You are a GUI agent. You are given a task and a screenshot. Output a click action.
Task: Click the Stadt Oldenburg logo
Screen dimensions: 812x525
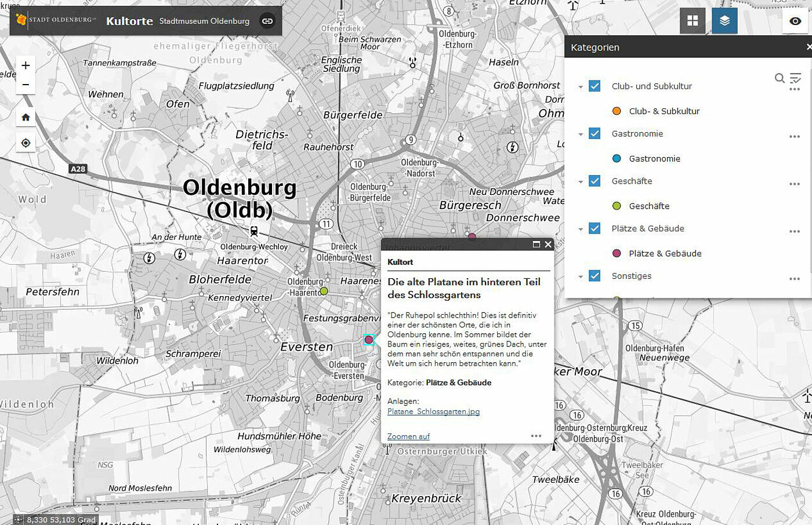tap(56, 20)
